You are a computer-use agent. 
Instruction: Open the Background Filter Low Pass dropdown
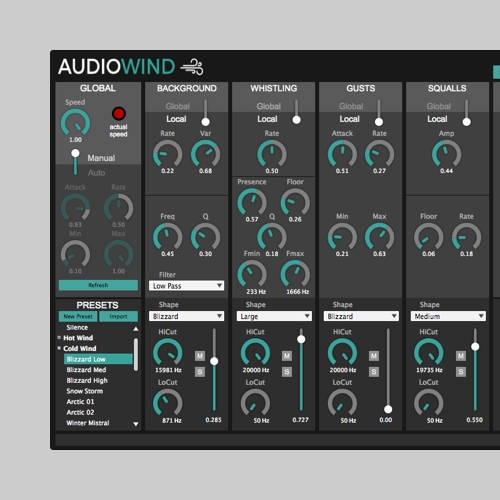(186, 286)
